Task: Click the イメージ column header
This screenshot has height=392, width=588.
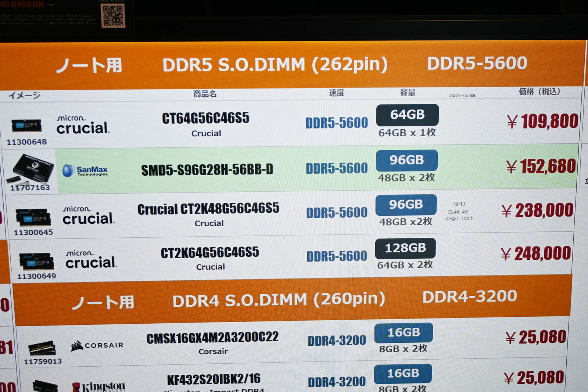Action: click(x=24, y=96)
